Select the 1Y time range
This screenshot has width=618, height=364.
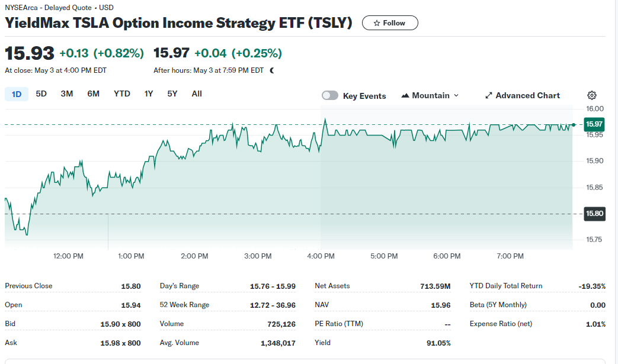[x=149, y=94]
